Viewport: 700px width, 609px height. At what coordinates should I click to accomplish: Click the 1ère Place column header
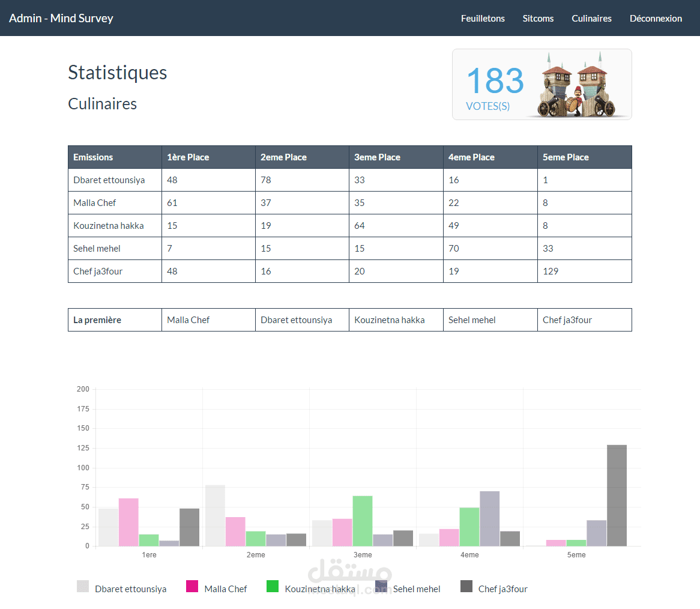coord(208,157)
